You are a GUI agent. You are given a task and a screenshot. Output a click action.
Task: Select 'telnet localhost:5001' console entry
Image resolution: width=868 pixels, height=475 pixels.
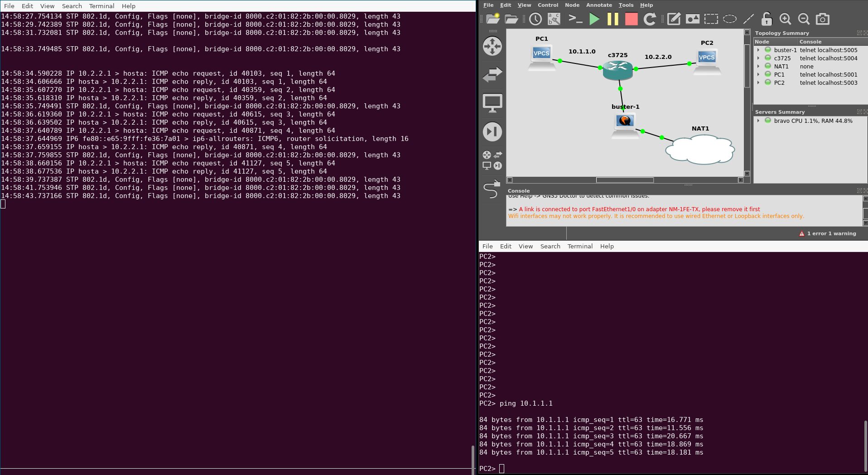829,75
